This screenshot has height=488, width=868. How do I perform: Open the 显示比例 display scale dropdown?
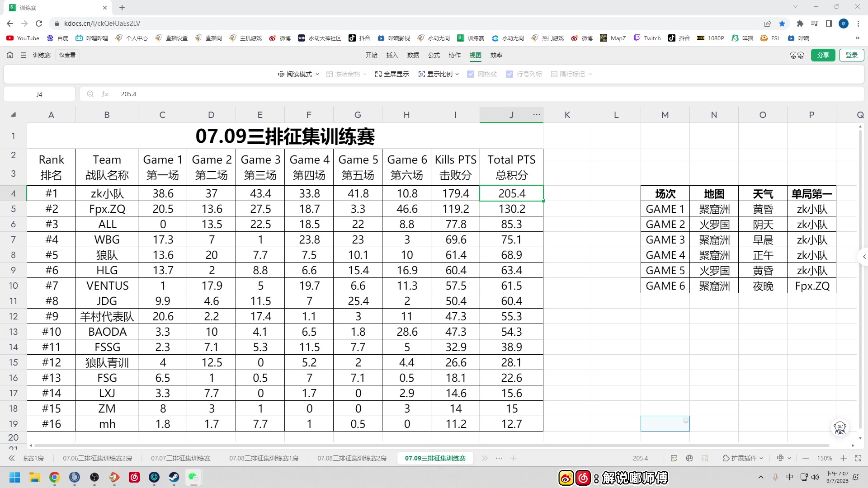point(439,74)
